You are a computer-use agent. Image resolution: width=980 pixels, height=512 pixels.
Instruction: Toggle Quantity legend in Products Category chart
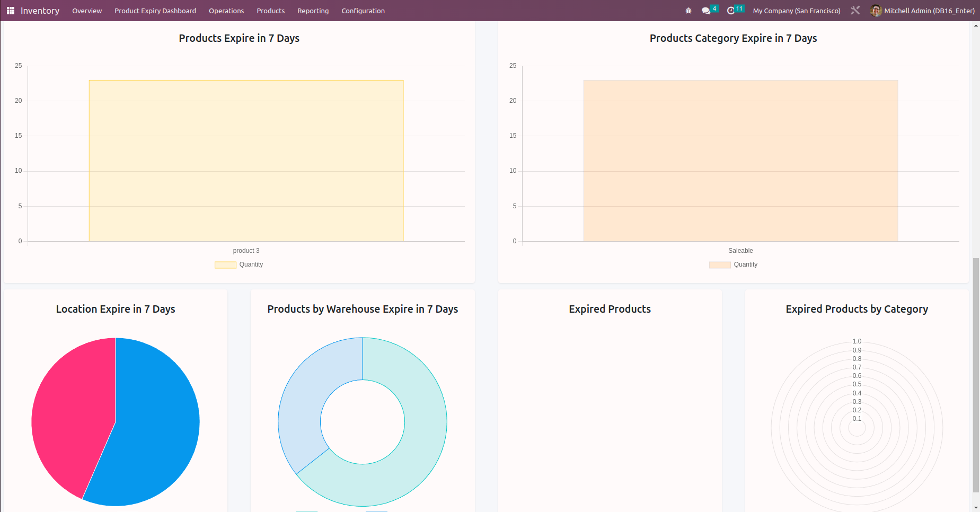[734, 264]
